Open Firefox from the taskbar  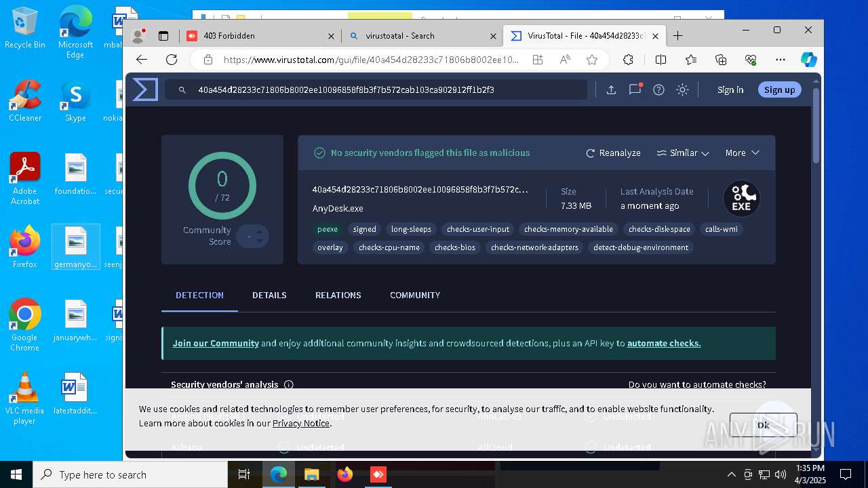click(x=344, y=474)
